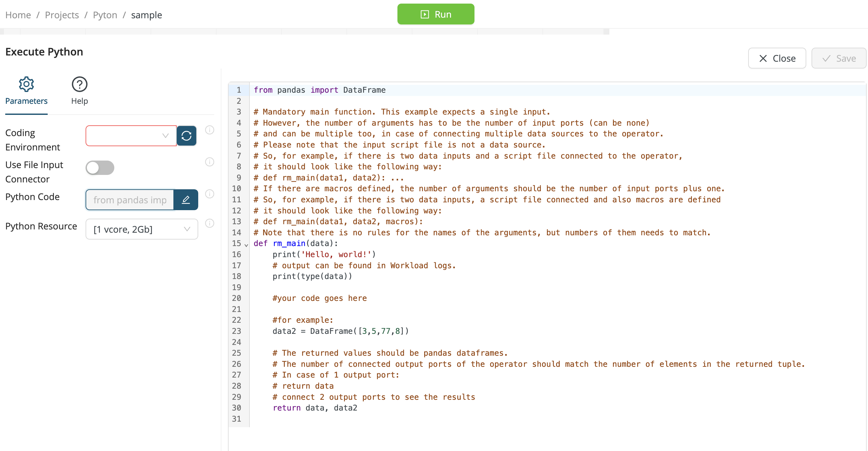Click the return data, data2 line
This screenshot has height=451, width=868.
[x=315, y=408]
